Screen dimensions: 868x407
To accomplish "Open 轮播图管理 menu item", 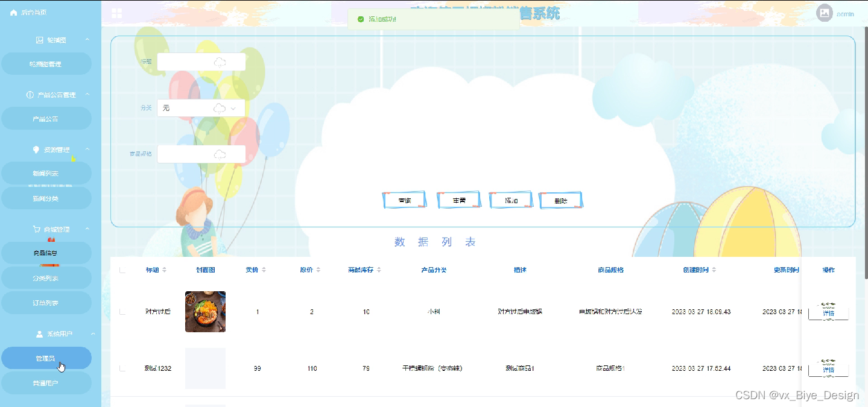I will click(x=46, y=64).
